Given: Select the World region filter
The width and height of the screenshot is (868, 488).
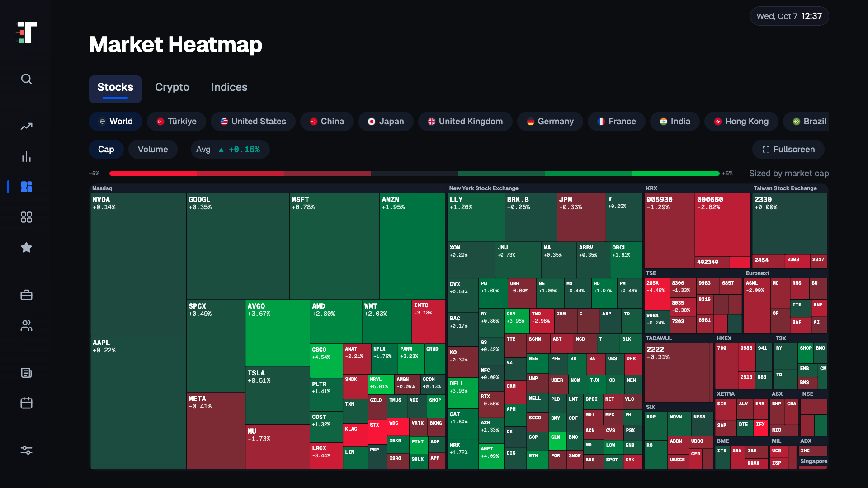Looking at the screenshot, I should [116, 122].
